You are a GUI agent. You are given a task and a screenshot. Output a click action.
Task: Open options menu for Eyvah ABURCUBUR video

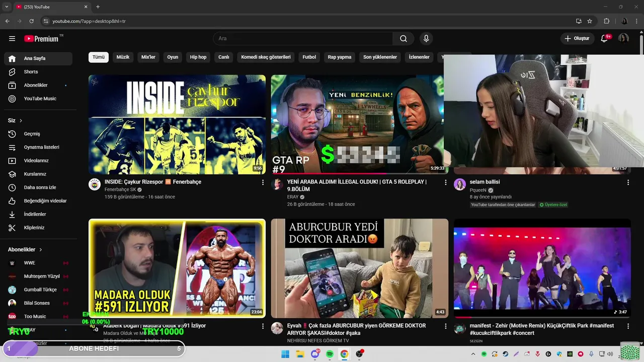tap(445, 326)
